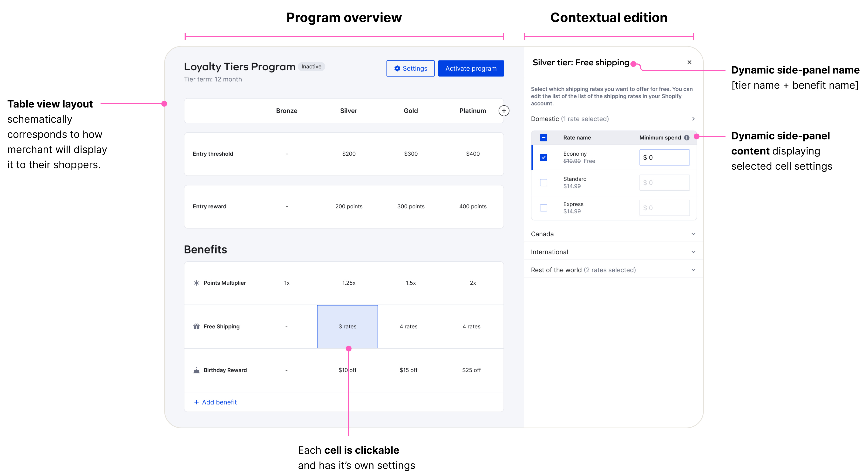This screenshot has height=471, width=868.
Task: Select the Silver Free Shipping 3 rates cell
Action: pyautogui.click(x=347, y=327)
